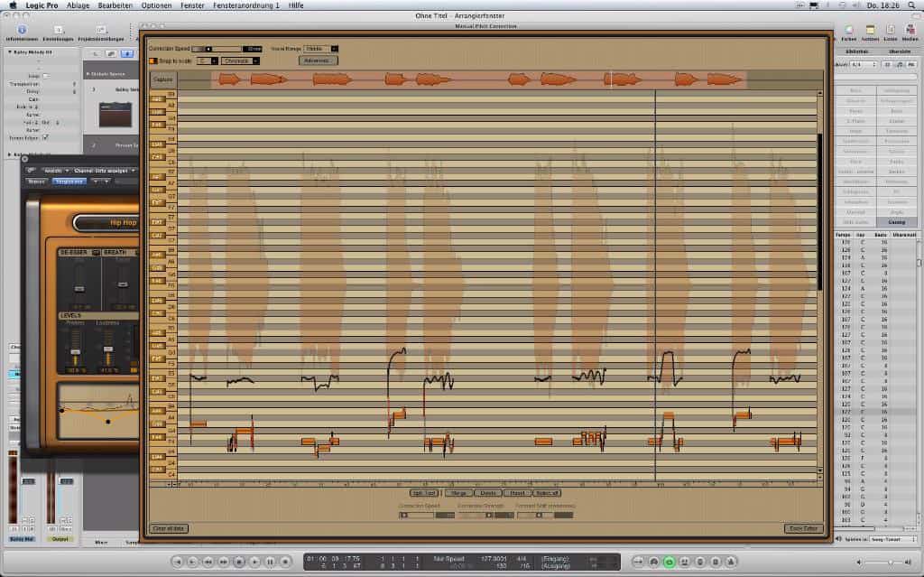Toggle the Tempo folgen checkbox

click(45, 137)
